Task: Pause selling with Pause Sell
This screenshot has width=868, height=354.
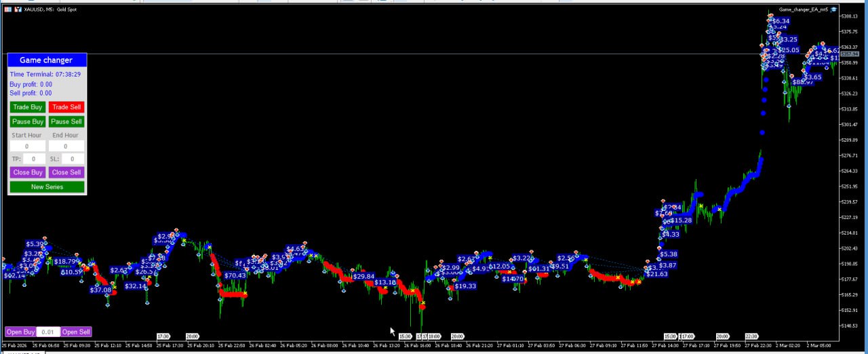Action: pyautogui.click(x=66, y=122)
